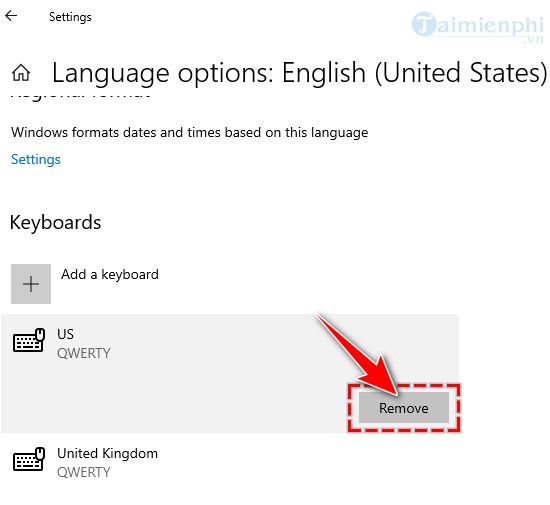Click the partially hidden Regional format heading

pos(81,95)
